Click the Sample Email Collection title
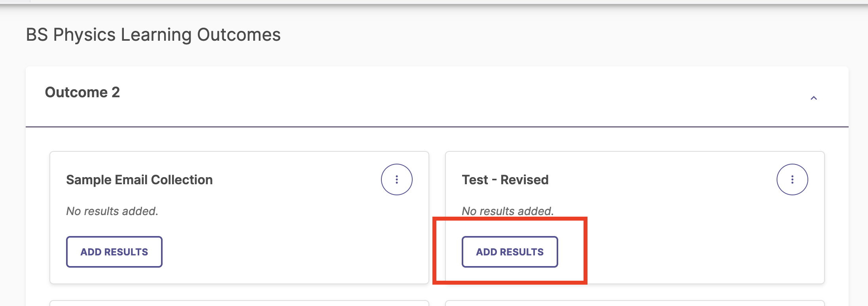 pos(139,180)
